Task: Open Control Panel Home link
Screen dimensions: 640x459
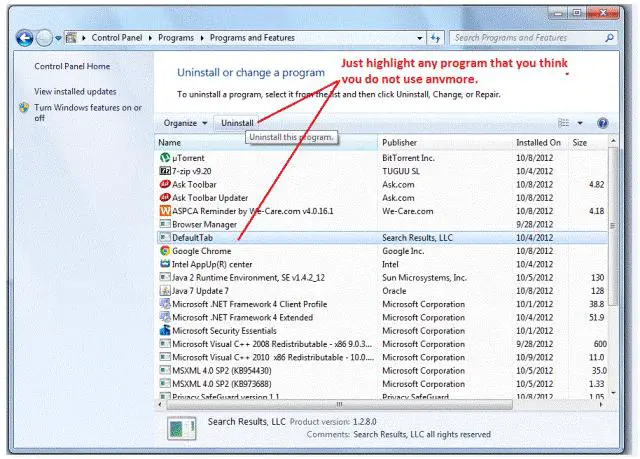Action: click(72, 66)
